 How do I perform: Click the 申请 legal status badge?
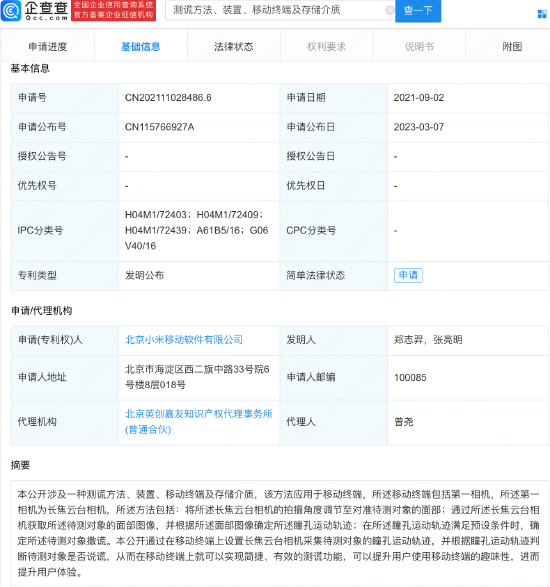(408, 275)
